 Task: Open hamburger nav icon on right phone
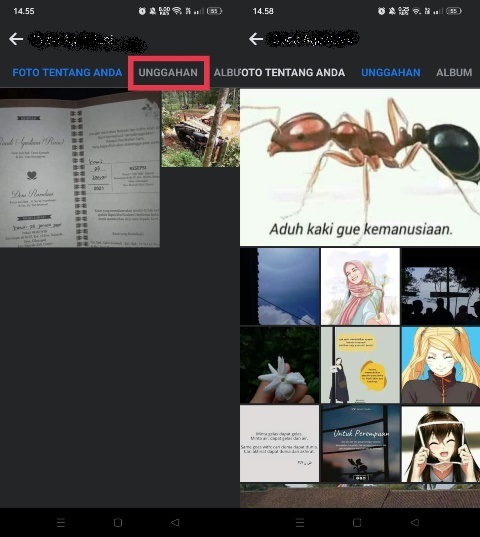(x=300, y=523)
